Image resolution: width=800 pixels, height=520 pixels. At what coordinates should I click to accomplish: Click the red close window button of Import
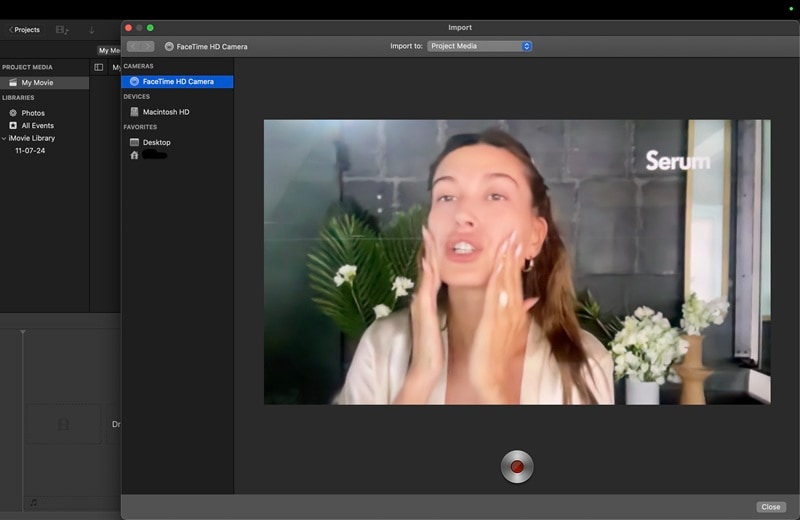129,28
